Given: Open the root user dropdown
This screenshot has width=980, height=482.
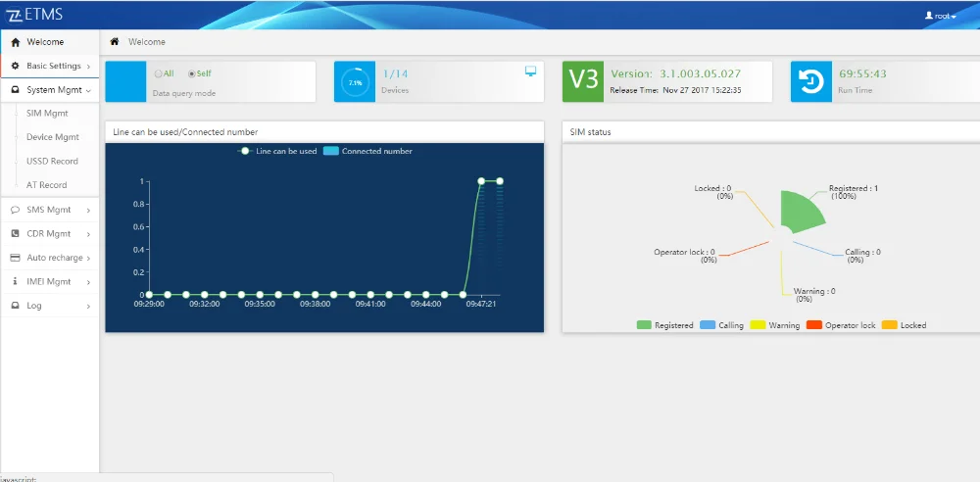Looking at the screenshot, I should [941, 16].
